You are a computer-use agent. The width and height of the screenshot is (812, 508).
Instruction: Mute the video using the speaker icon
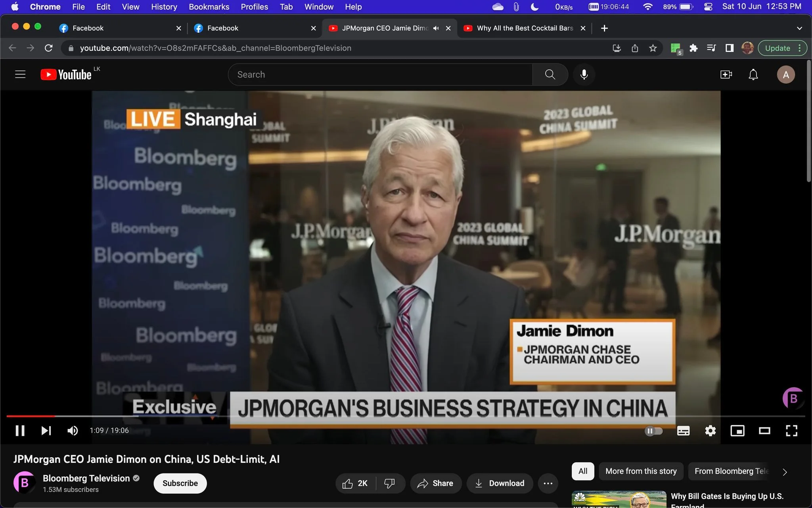(73, 431)
